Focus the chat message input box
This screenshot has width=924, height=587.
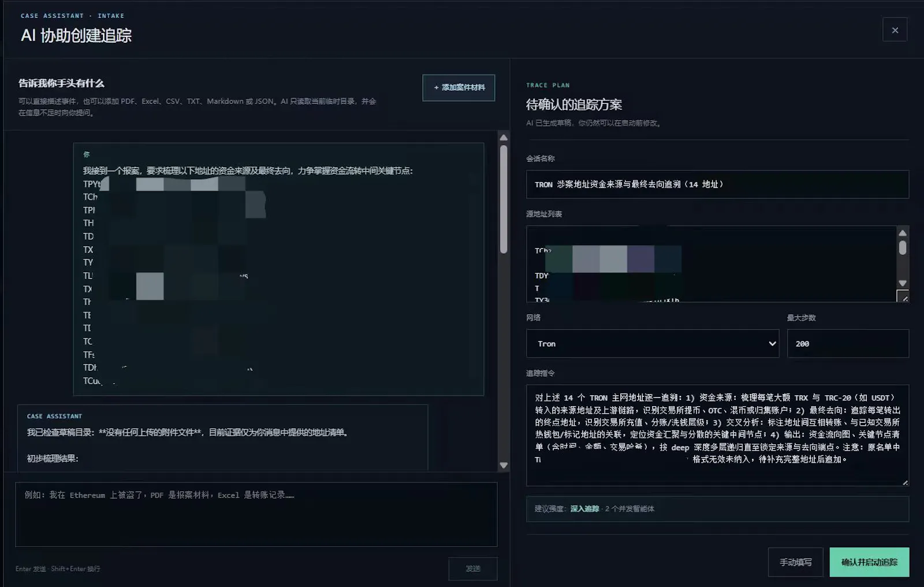pyautogui.click(x=256, y=514)
